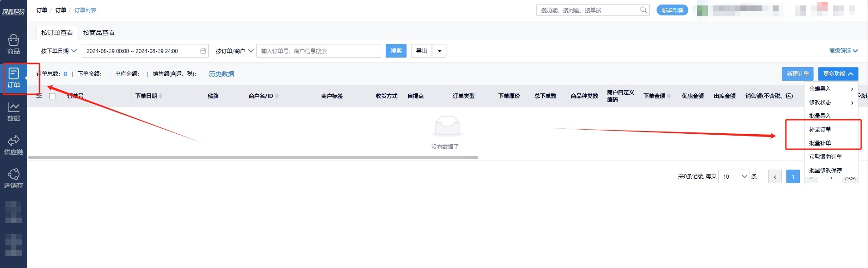Click the date range field 2024-08-29
Screen dimensions: 868x268
coord(145,51)
